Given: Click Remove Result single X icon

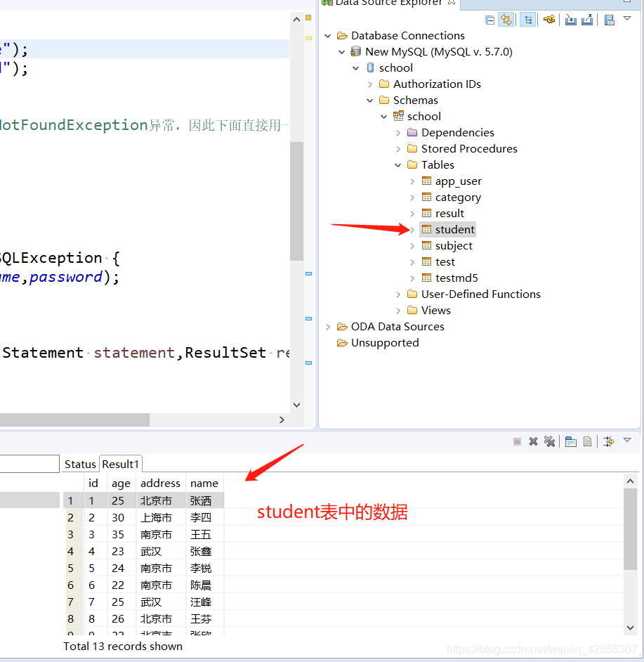Looking at the screenshot, I should tap(534, 441).
